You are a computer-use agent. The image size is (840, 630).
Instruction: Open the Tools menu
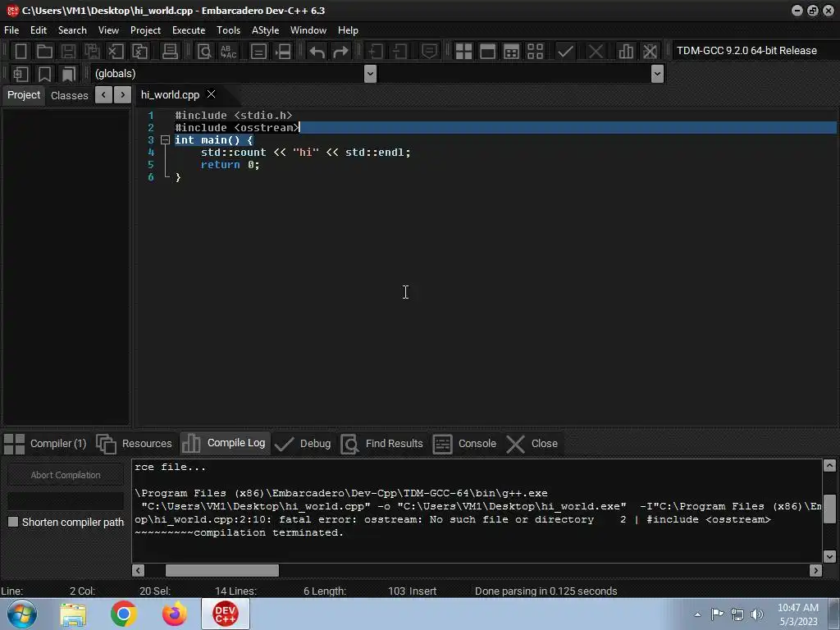coord(228,30)
